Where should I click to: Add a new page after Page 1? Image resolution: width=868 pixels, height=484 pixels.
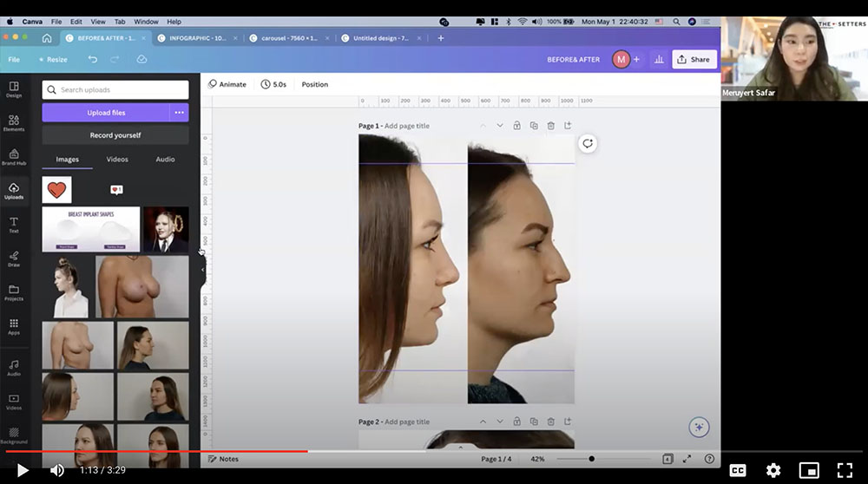568,126
